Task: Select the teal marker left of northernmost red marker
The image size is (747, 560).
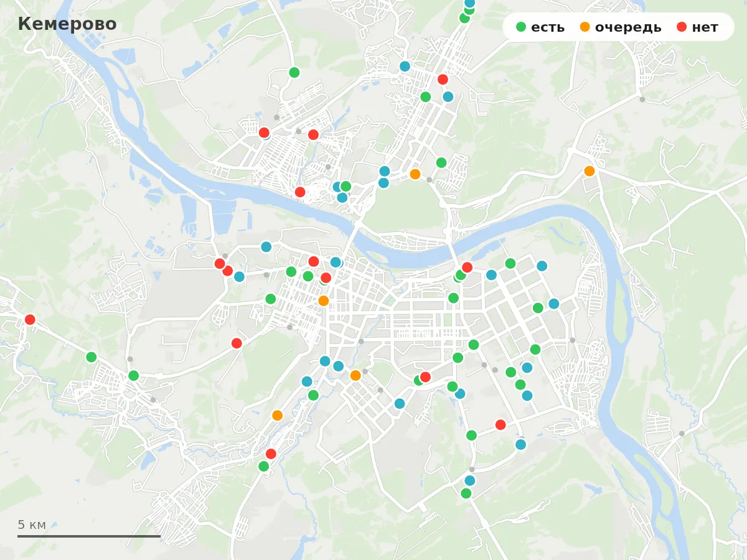Action: (405, 66)
